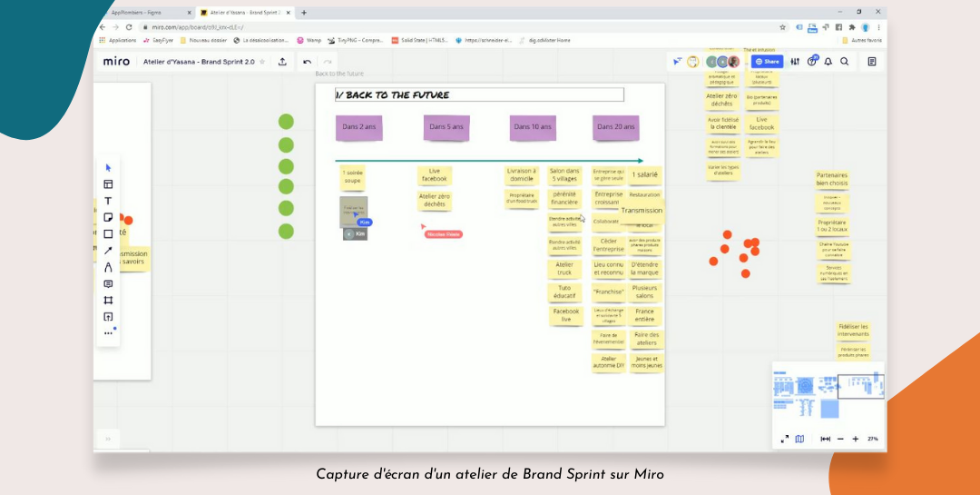
Task: Click the blue Share button
Action: pos(767,62)
